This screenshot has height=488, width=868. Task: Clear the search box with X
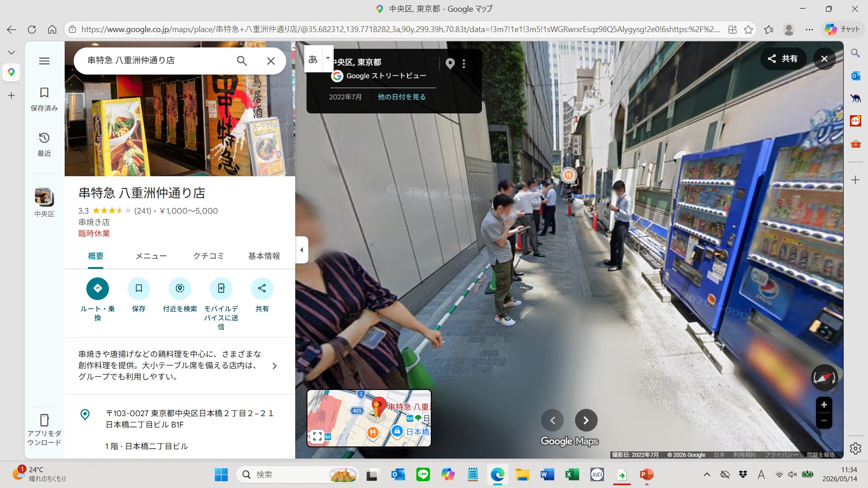(271, 61)
